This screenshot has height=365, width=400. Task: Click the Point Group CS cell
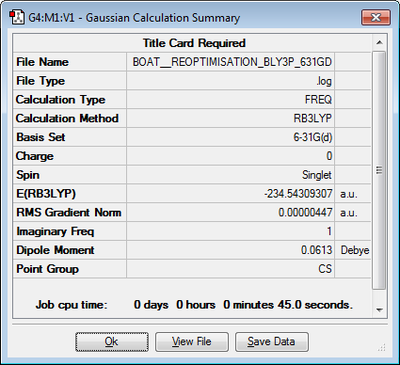pos(230,269)
